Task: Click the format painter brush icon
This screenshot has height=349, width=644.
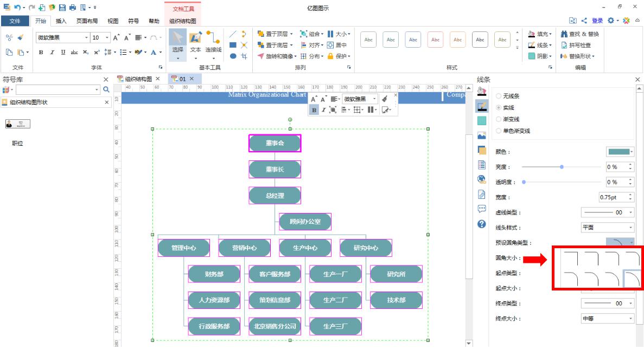Action: (x=21, y=37)
